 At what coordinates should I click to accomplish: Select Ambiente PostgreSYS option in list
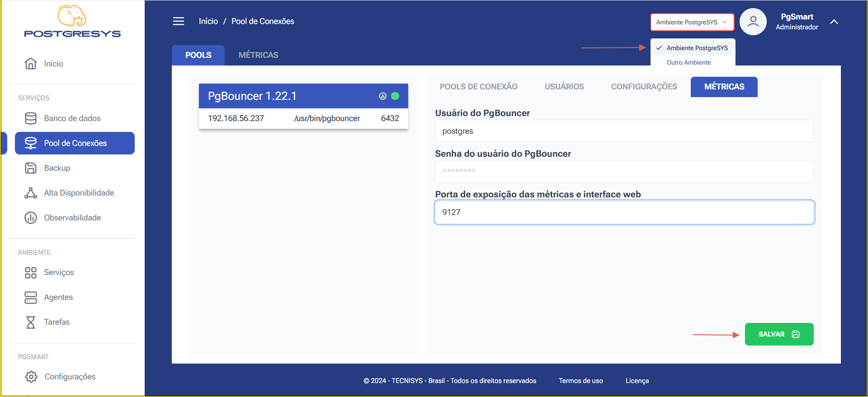693,48
